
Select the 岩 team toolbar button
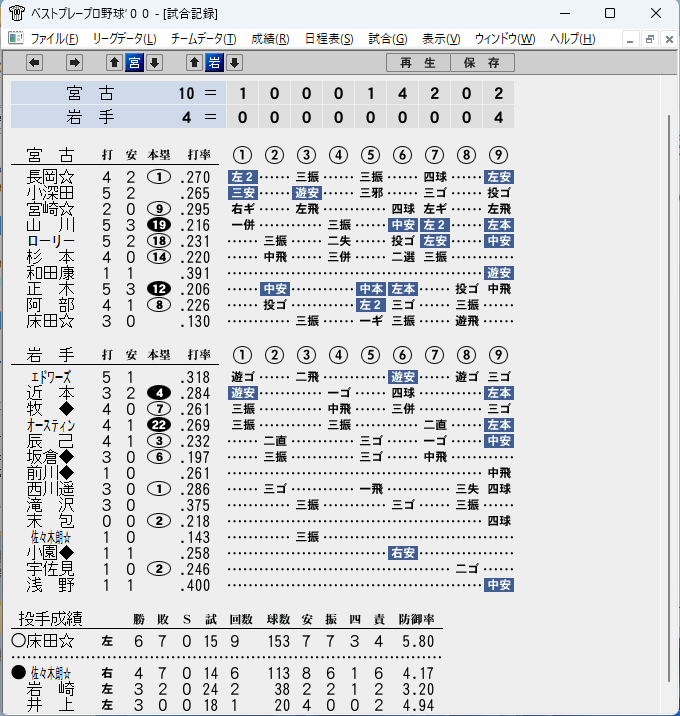coord(214,63)
